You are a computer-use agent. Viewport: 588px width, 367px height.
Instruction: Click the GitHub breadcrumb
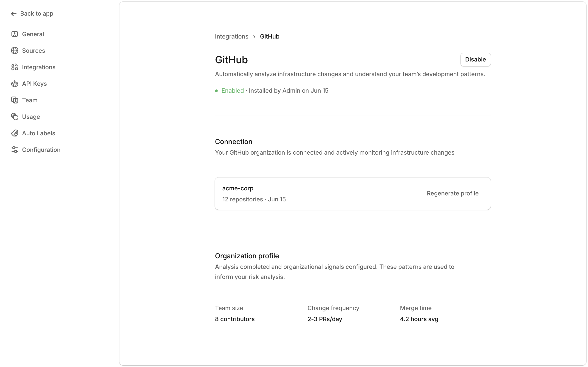pos(270,36)
